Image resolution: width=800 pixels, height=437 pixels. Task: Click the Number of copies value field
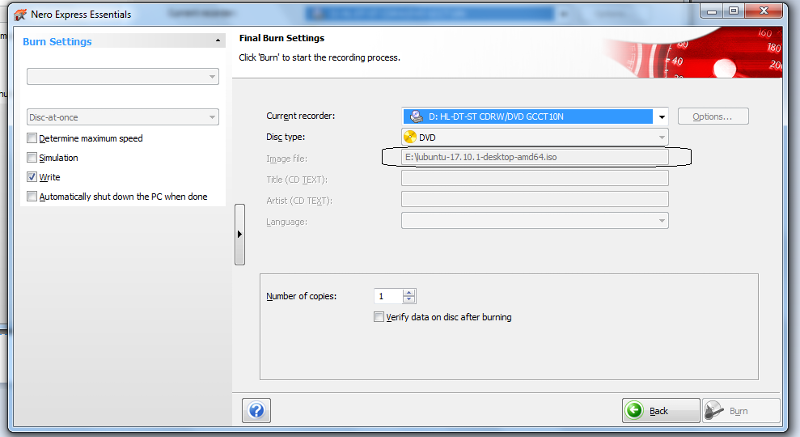pyautogui.click(x=389, y=296)
